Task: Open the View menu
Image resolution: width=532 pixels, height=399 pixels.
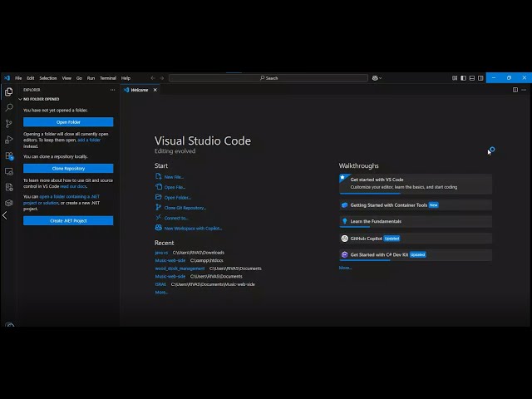Action: [66, 78]
